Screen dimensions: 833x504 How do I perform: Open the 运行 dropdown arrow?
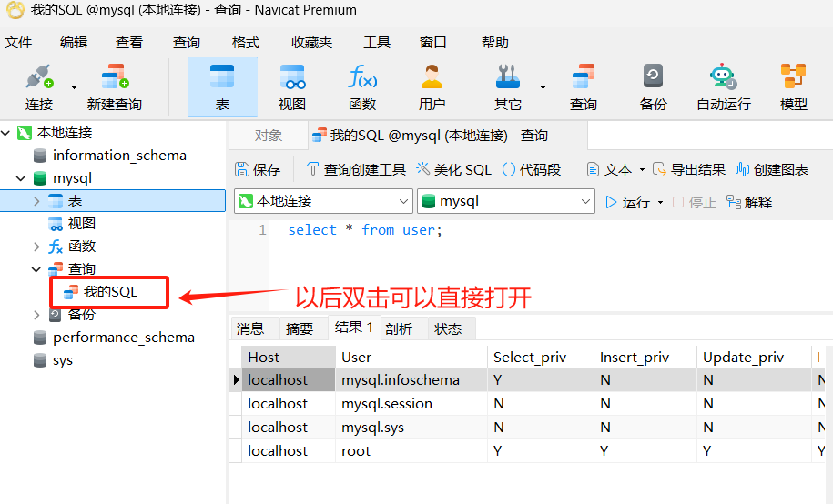[x=660, y=202]
